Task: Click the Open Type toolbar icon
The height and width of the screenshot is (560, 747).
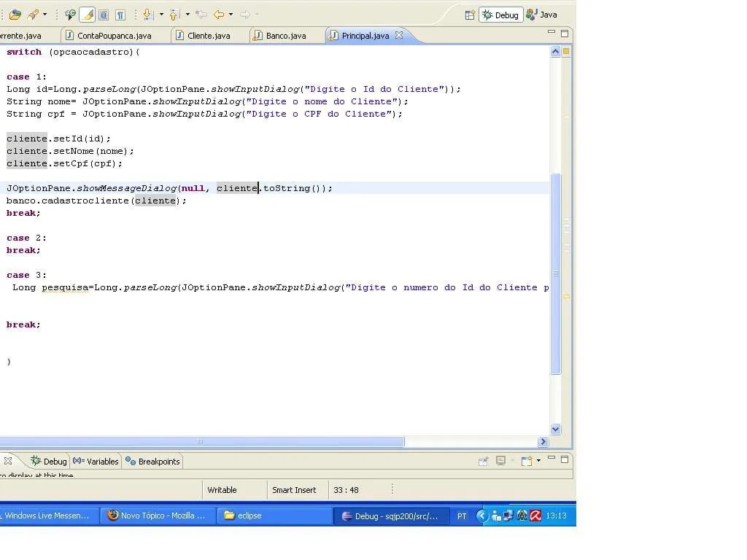Action: tap(15, 15)
